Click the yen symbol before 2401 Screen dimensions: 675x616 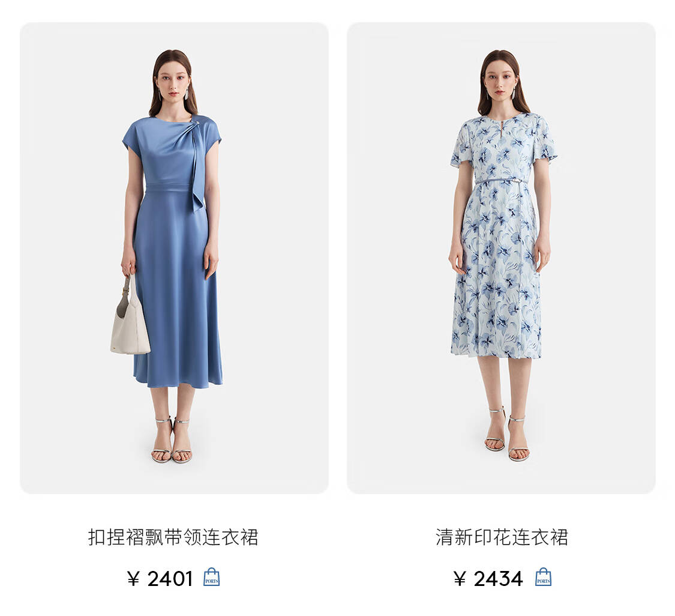click(133, 579)
